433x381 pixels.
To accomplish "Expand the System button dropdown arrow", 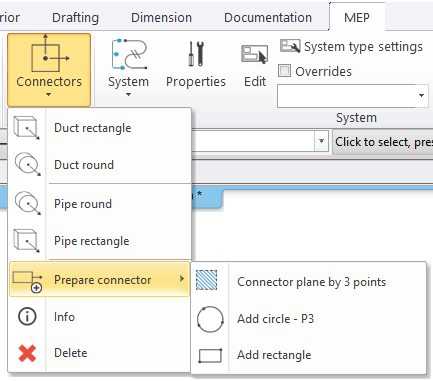I will click(x=128, y=95).
